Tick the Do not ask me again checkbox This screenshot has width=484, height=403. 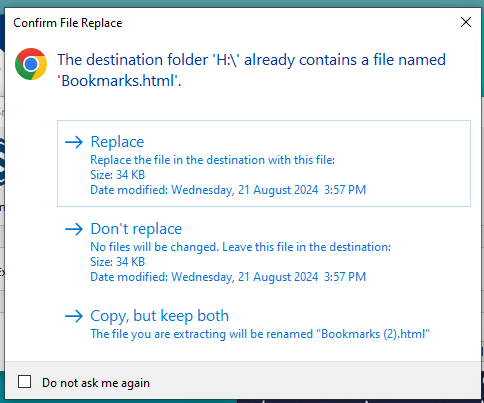pyautogui.click(x=24, y=382)
